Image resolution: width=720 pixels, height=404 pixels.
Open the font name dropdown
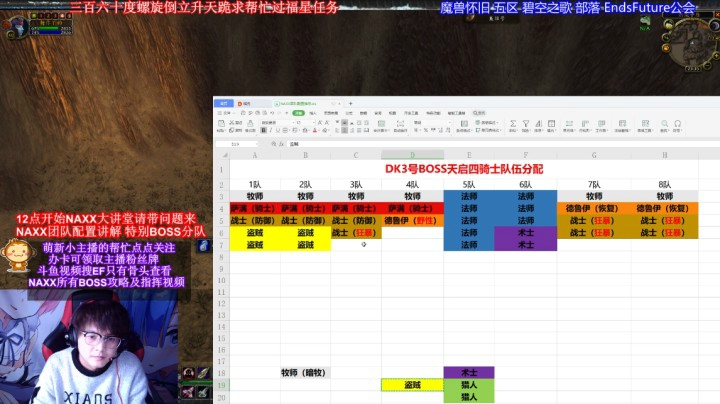point(293,123)
